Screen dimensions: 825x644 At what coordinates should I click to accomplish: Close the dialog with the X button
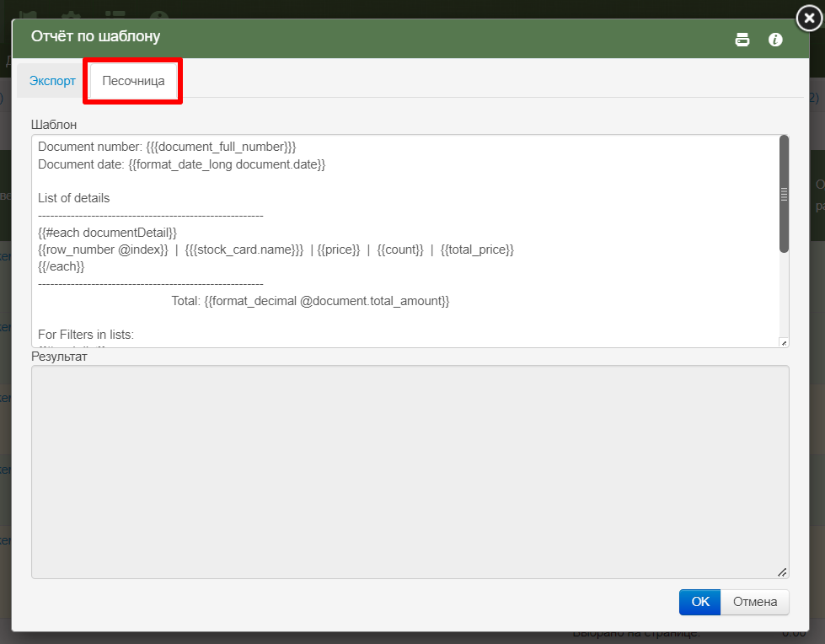(809, 19)
